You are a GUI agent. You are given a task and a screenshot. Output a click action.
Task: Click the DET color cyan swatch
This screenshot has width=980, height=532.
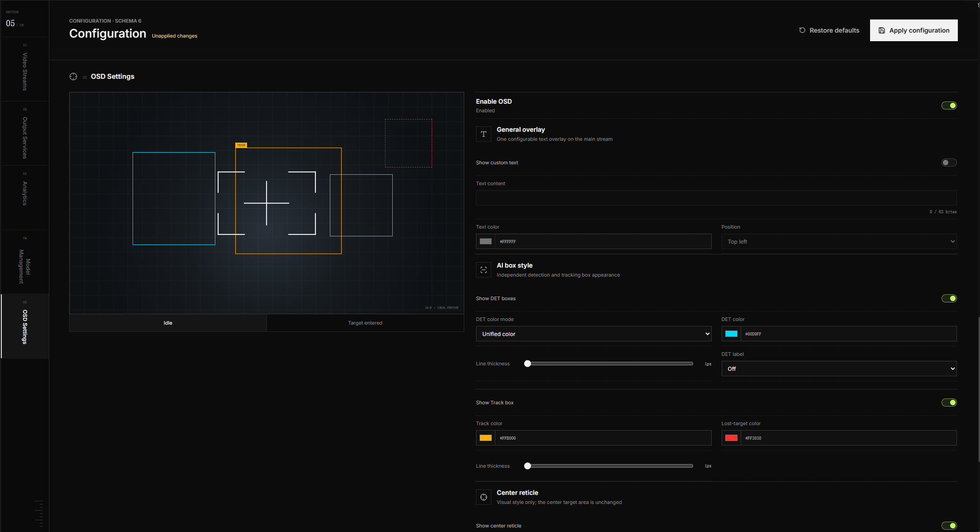tap(731, 334)
